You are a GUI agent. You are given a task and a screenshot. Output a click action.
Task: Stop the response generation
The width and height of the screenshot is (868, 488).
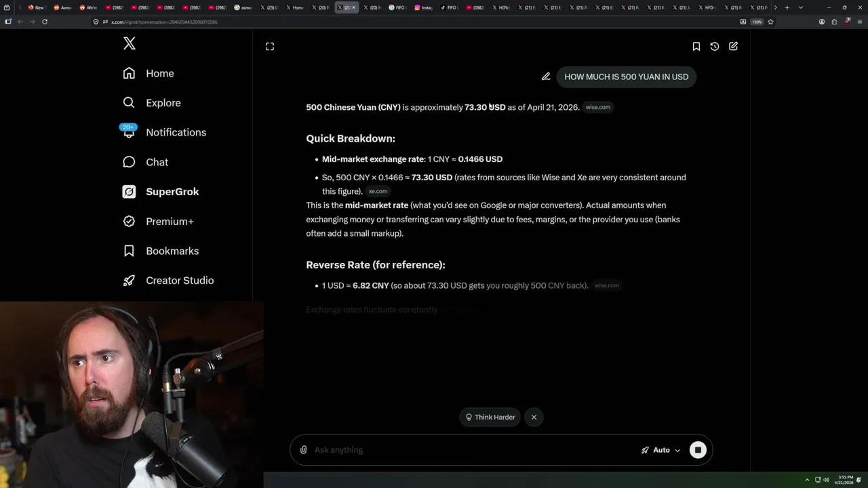(x=698, y=450)
